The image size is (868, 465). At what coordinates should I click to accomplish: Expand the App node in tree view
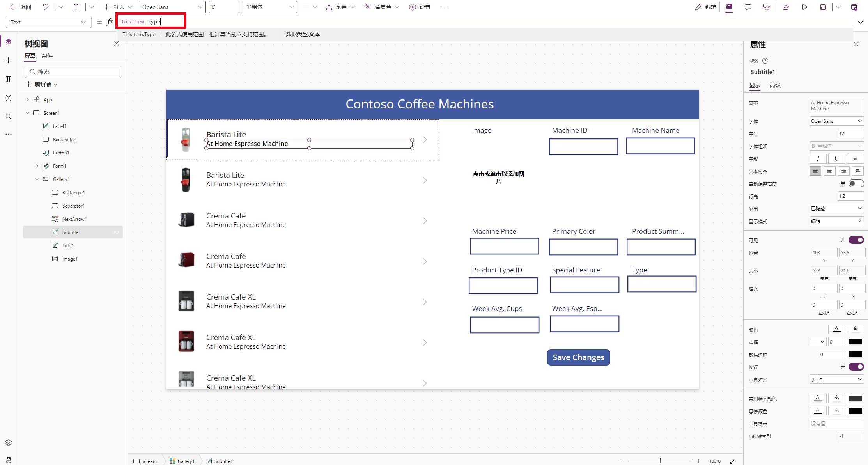point(28,99)
